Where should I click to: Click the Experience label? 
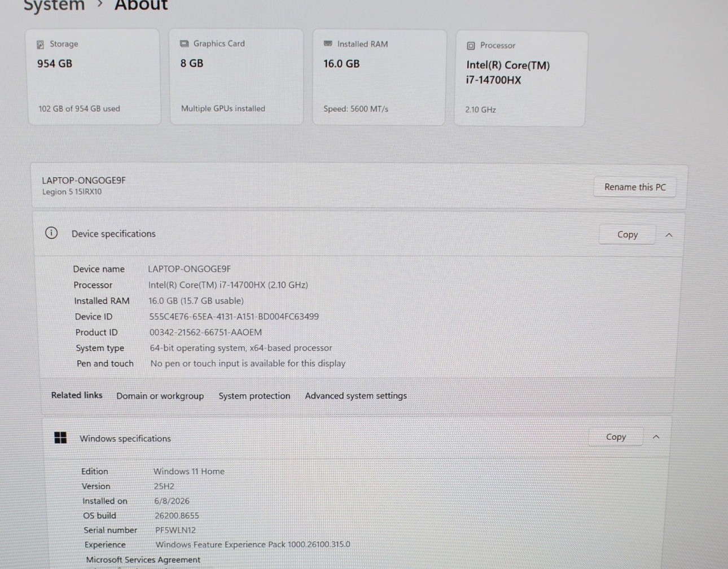[105, 545]
